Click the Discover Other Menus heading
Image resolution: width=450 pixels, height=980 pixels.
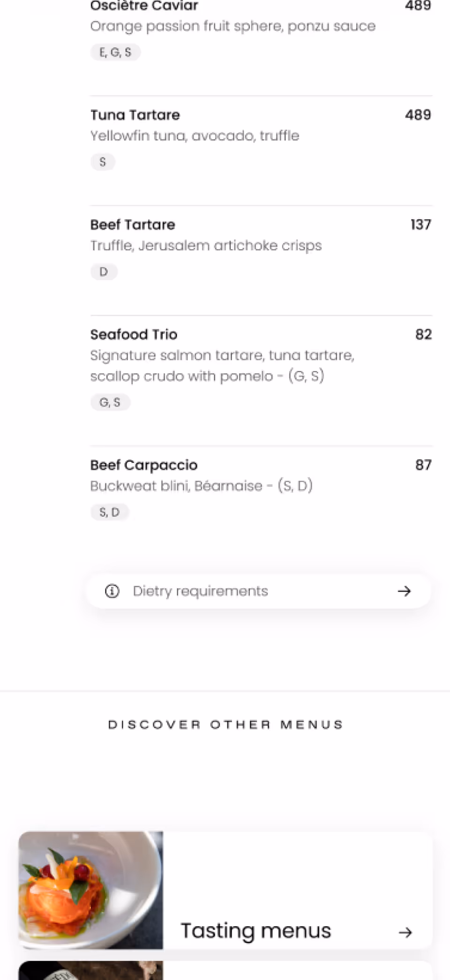(225, 725)
